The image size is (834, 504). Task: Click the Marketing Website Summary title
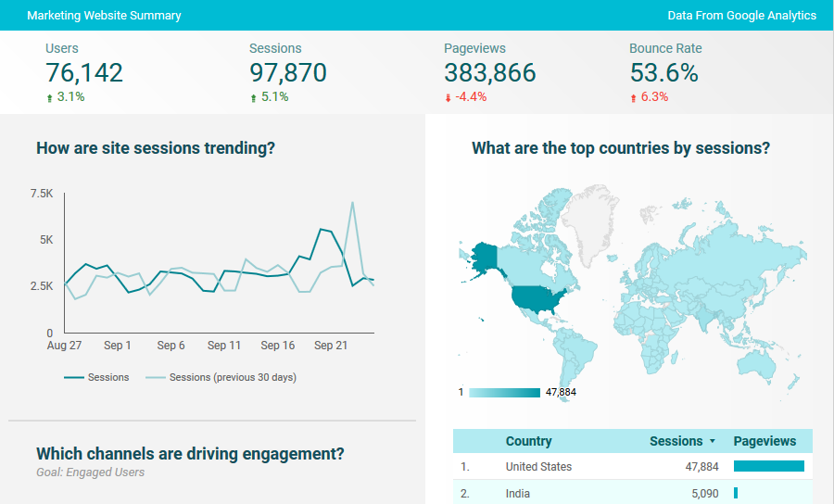pos(104,16)
